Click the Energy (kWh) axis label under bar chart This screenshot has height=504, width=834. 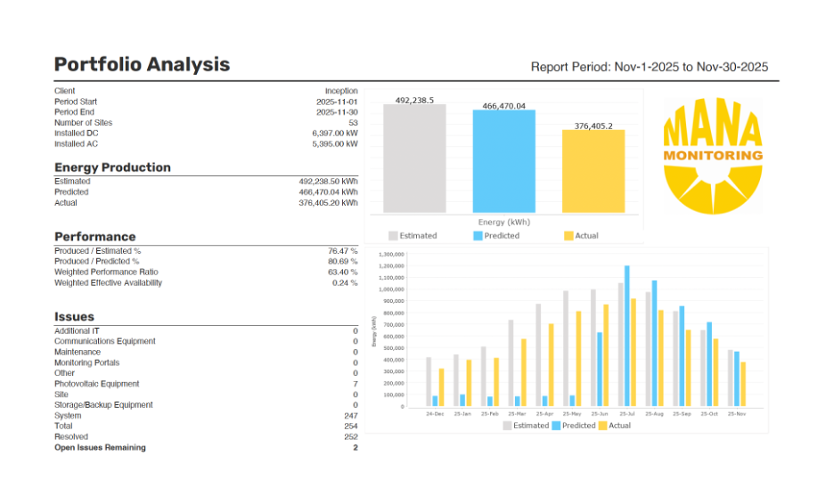503,223
